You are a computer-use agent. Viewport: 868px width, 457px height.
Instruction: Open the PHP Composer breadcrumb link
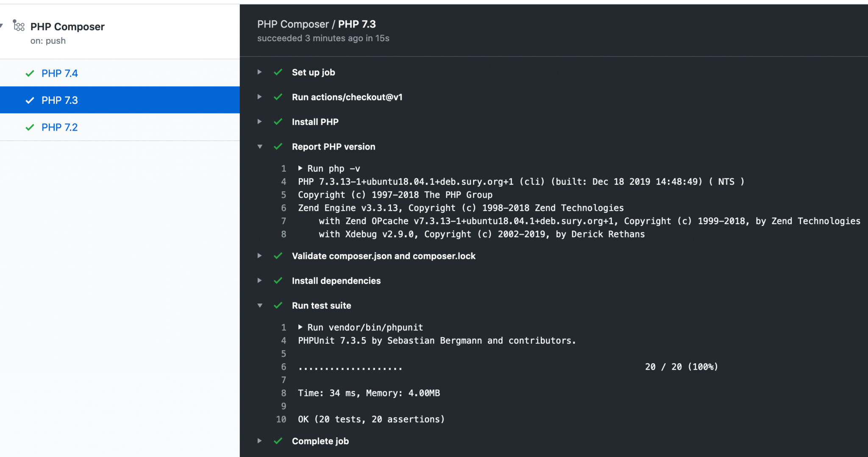(x=294, y=24)
